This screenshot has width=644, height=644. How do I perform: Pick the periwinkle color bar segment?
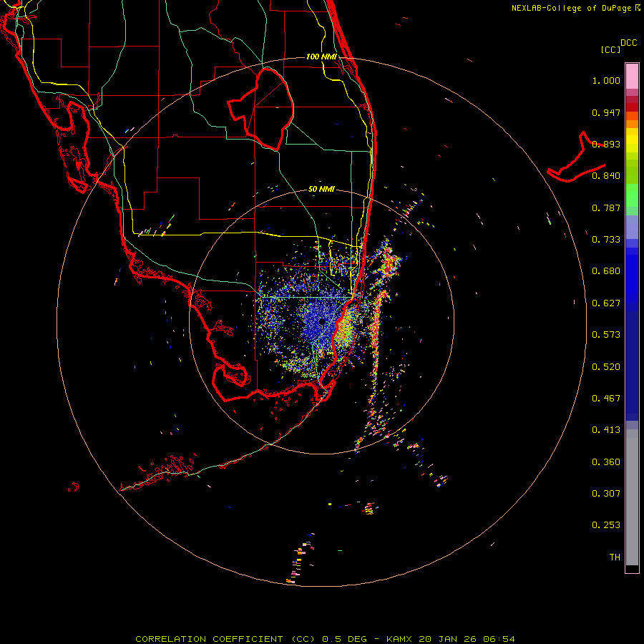[x=632, y=228]
